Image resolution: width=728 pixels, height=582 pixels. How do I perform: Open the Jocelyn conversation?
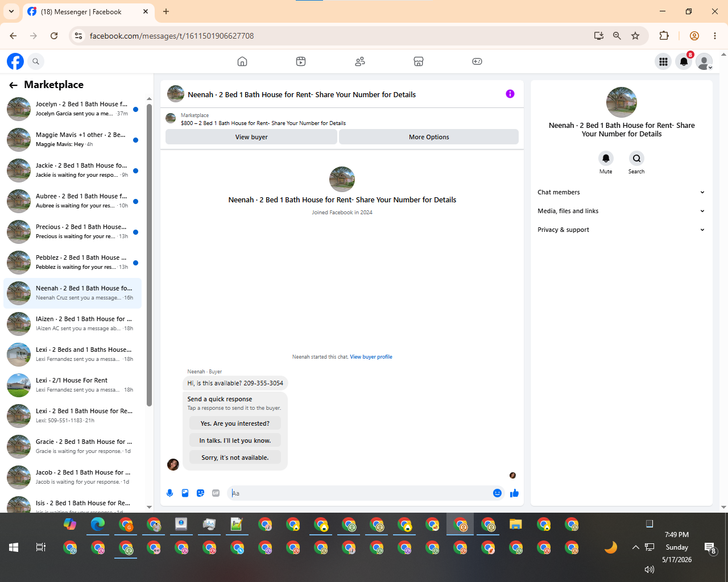[72, 109]
